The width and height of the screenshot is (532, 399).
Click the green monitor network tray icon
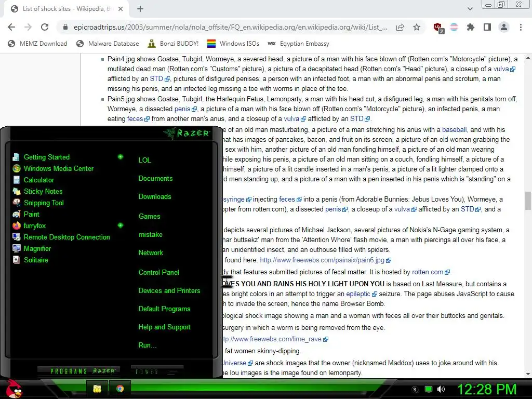(429, 389)
